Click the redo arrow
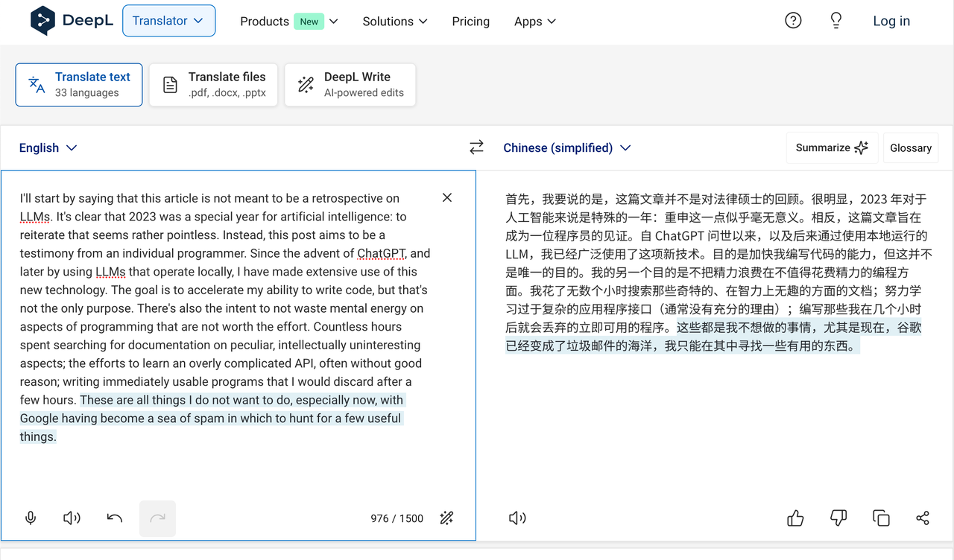Screen dimensions: 954x560 click(157, 518)
